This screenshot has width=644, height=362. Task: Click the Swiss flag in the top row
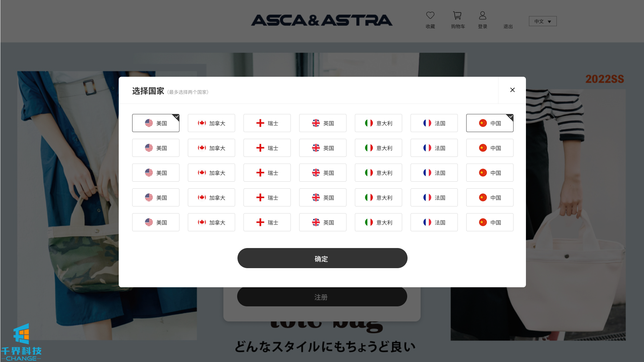(x=260, y=123)
